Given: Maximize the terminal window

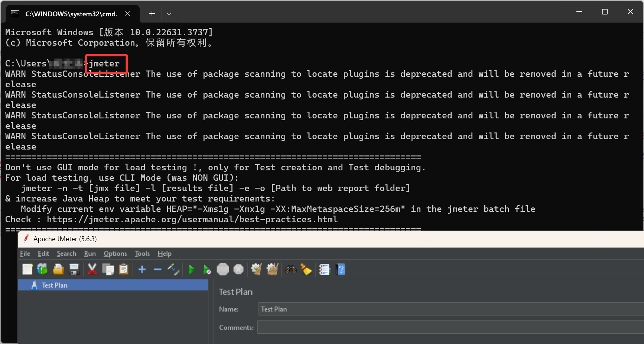Looking at the screenshot, I should (605, 12).
